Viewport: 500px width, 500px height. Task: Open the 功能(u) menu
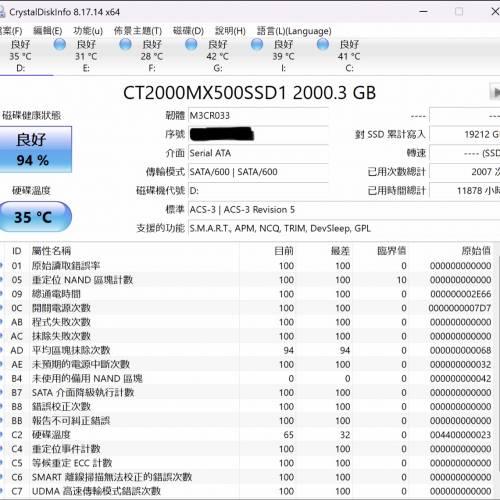(x=88, y=31)
